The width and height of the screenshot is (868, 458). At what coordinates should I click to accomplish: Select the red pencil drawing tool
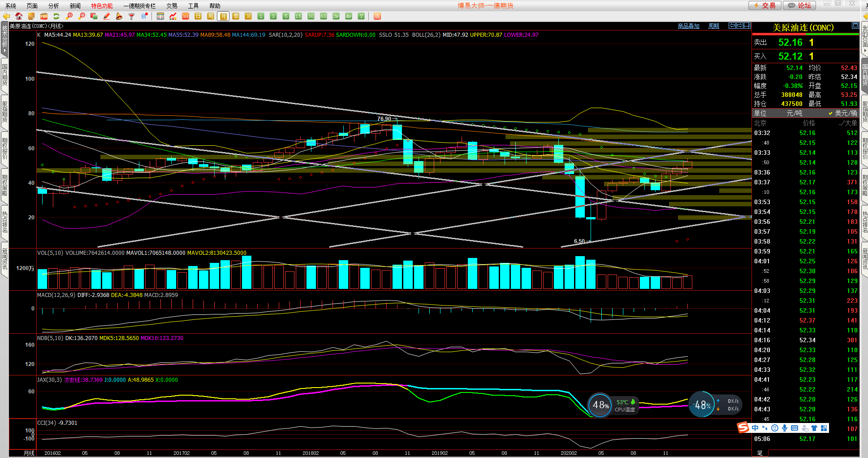point(107,16)
